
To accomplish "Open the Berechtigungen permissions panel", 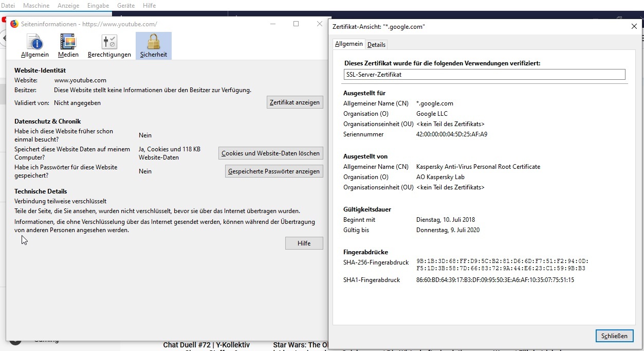I will [109, 46].
